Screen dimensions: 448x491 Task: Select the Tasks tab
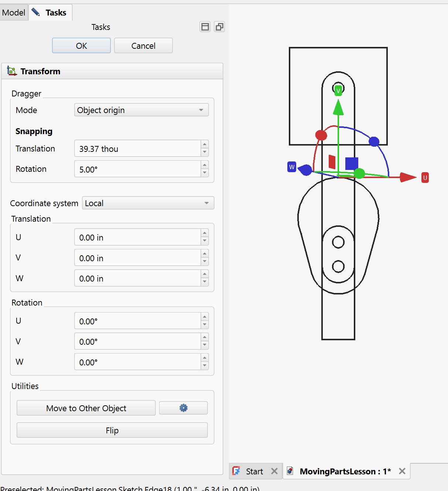coord(51,13)
